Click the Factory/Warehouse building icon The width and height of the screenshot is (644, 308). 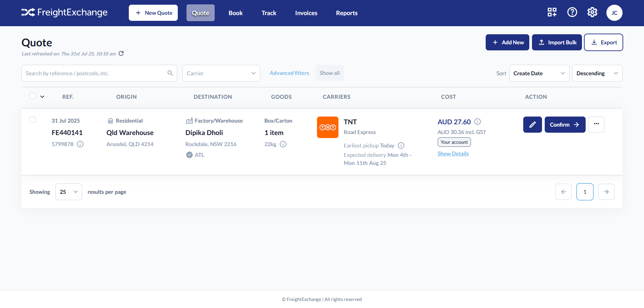(x=190, y=121)
